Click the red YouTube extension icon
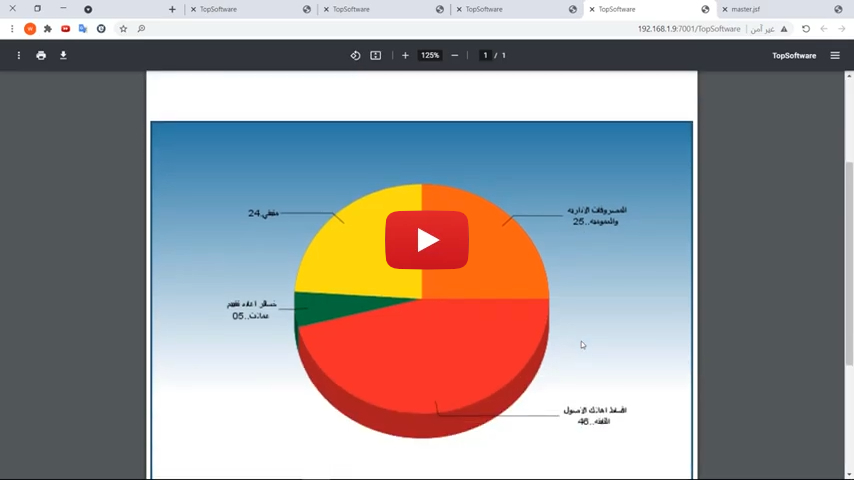The height and width of the screenshot is (480, 854). (65, 29)
